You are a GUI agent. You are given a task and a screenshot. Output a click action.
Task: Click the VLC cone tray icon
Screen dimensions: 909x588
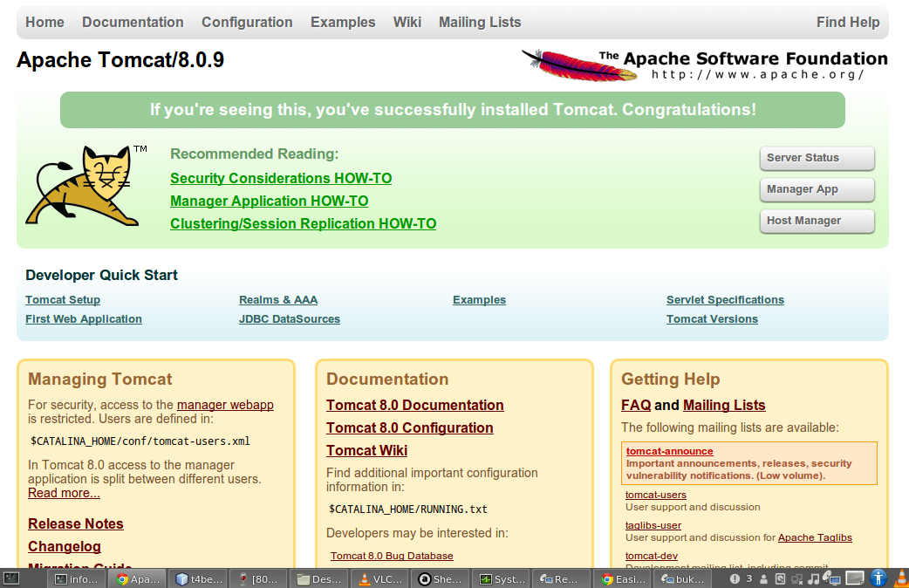901,578
